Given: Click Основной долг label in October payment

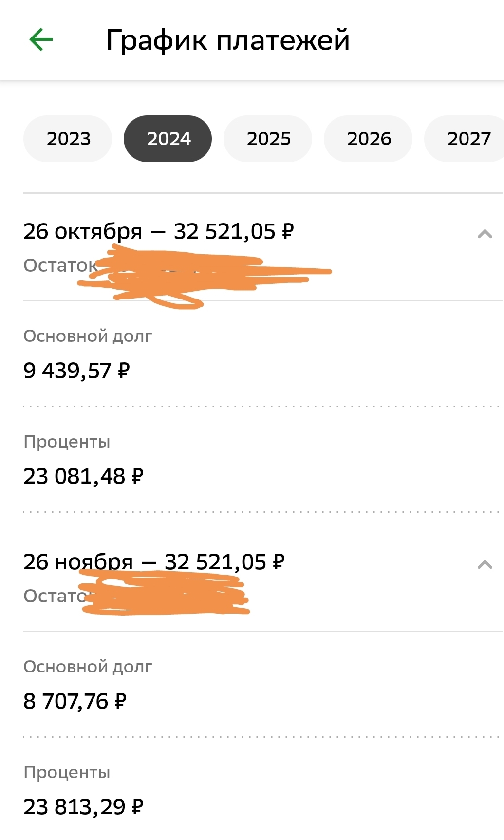Looking at the screenshot, I should 88,336.
